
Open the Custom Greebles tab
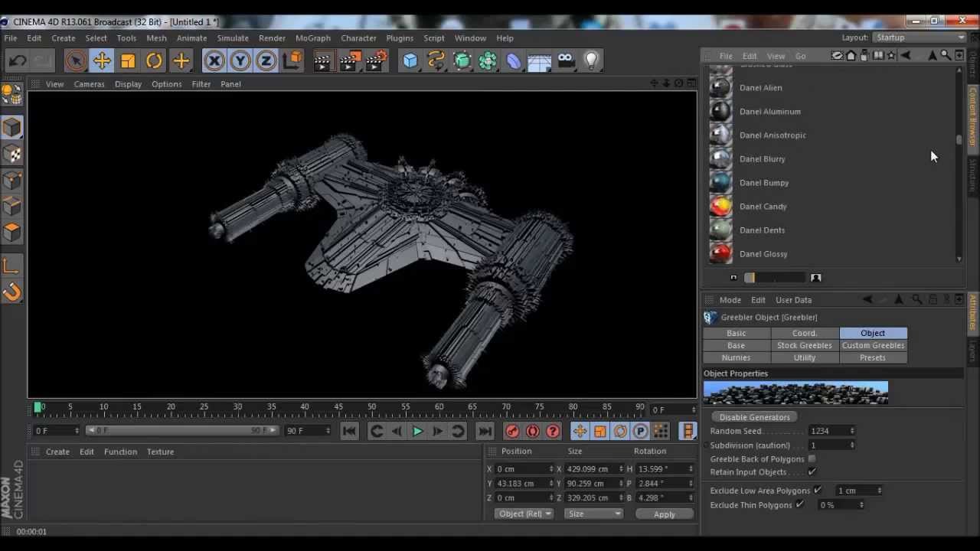873,346
